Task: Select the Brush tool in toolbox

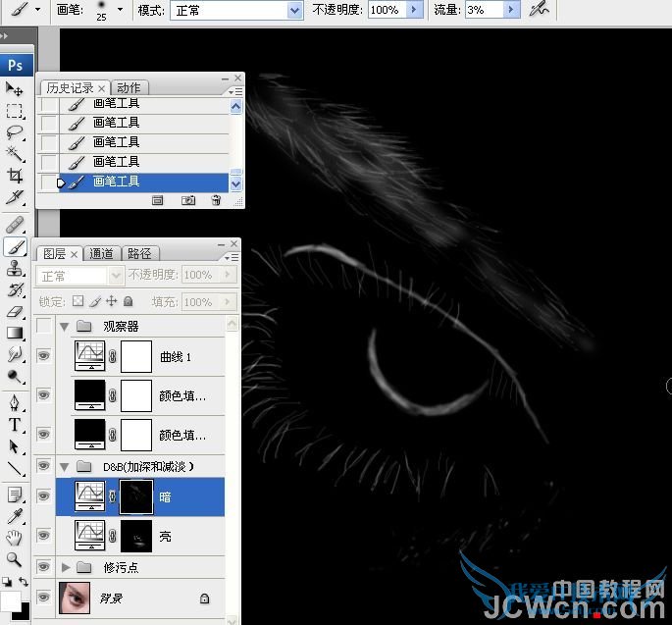Action: pyautogui.click(x=15, y=247)
